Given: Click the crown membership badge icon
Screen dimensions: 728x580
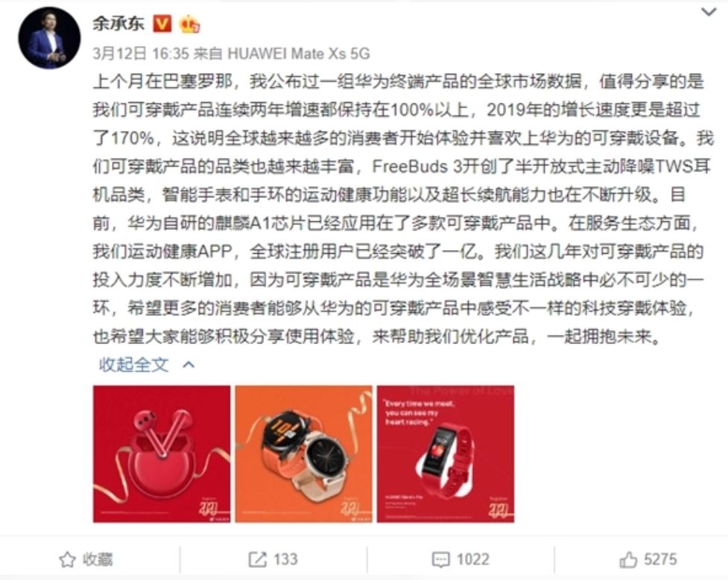Looking at the screenshot, I should click(x=189, y=24).
